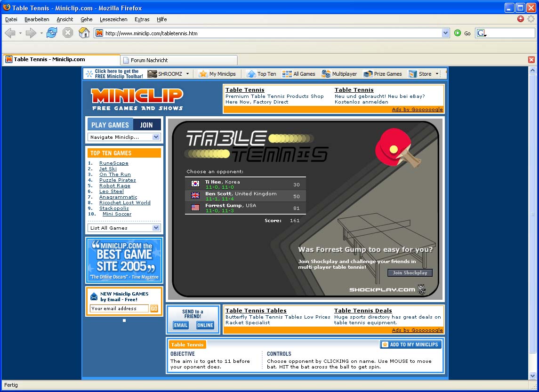Open the Mini Soccer link
The width and height of the screenshot is (539, 392).
point(117,214)
